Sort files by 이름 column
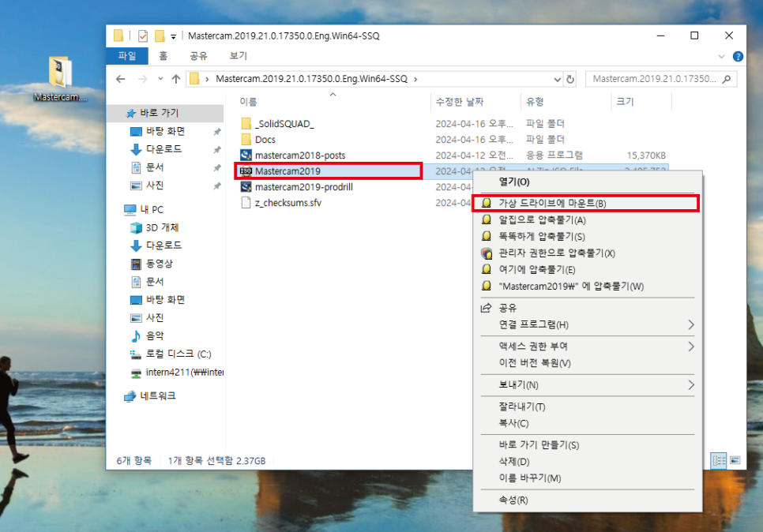Image resolution: width=763 pixels, height=532 pixels. pos(248,102)
